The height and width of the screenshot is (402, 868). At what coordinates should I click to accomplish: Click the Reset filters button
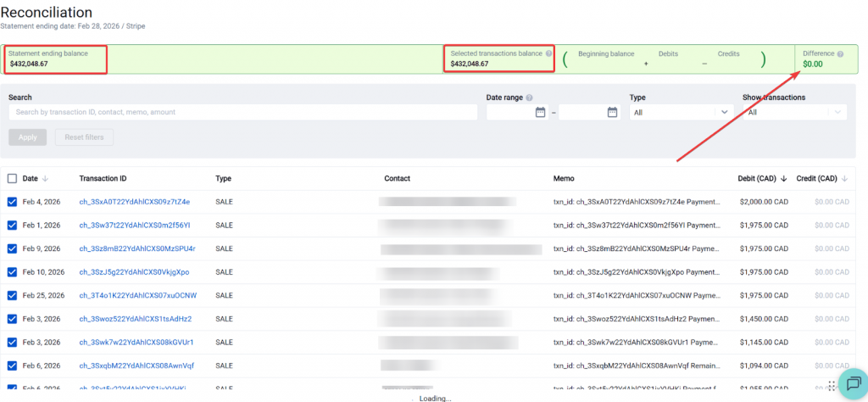click(x=84, y=137)
